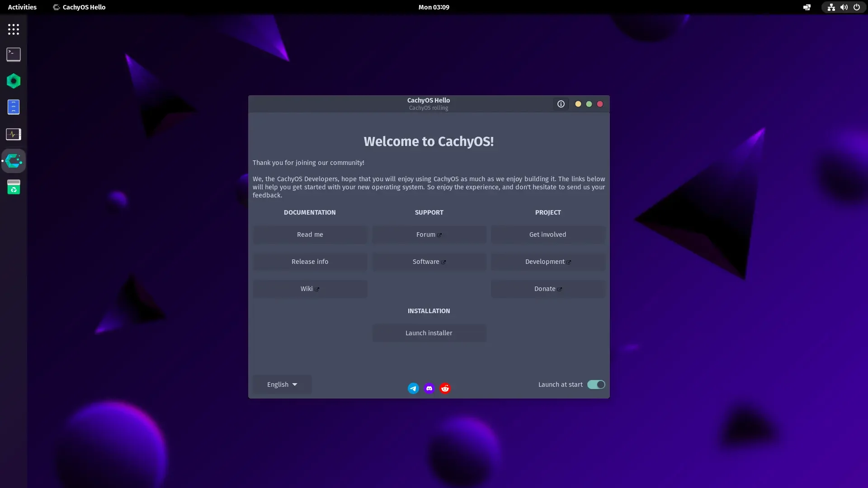This screenshot has height=488, width=868.
Task: Open the Reddit community link
Action: 445,388
